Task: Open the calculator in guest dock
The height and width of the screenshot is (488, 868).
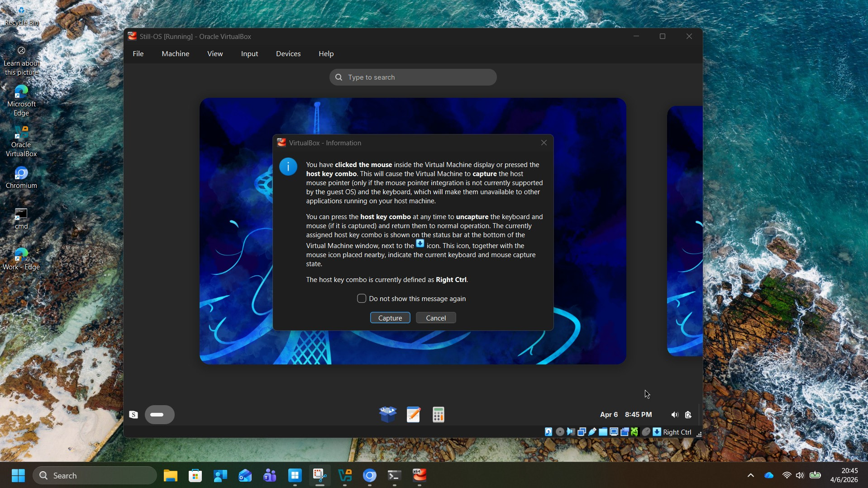Action: point(438,414)
